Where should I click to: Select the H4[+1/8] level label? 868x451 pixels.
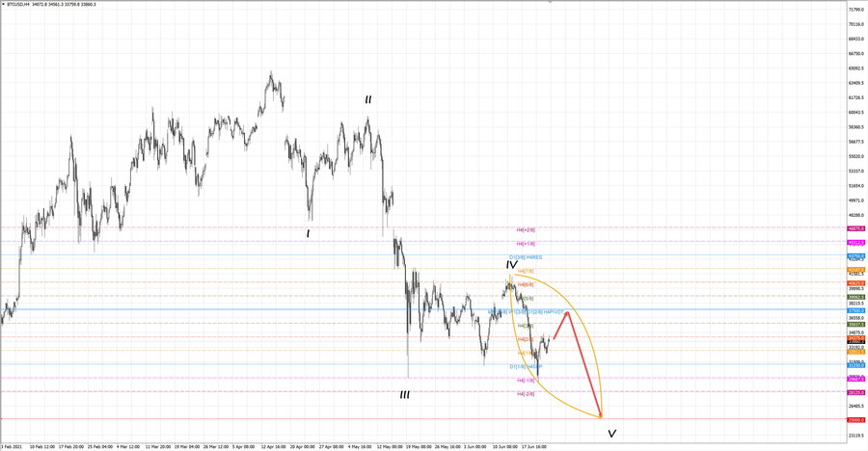526,244
